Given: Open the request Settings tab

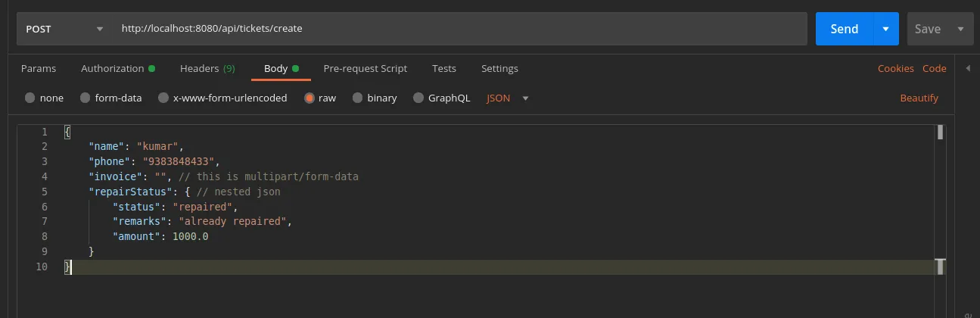Looking at the screenshot, I should pyautogui.click(x=499, y=68).
